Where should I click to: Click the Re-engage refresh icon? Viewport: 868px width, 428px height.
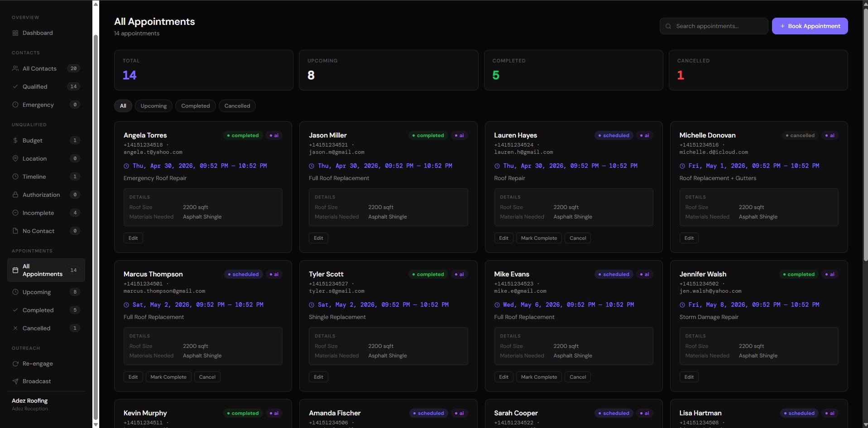coord(15,364)
